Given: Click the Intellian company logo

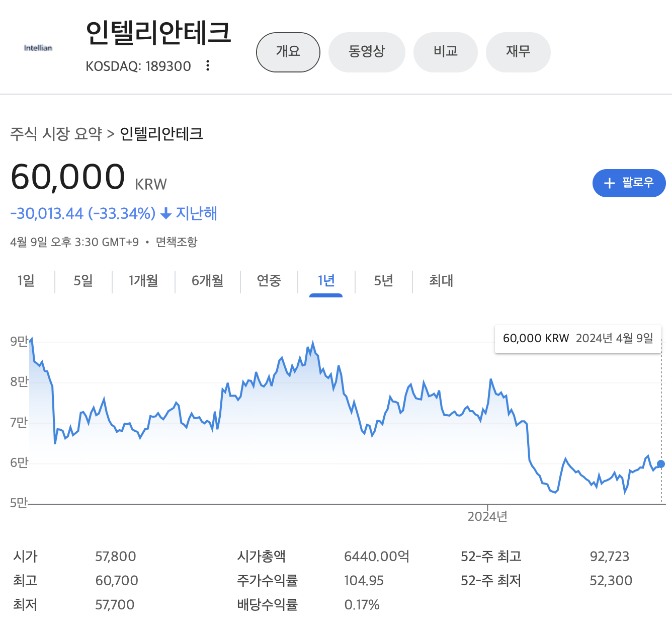Looking at the screenshot, I should tap(38, 48).
